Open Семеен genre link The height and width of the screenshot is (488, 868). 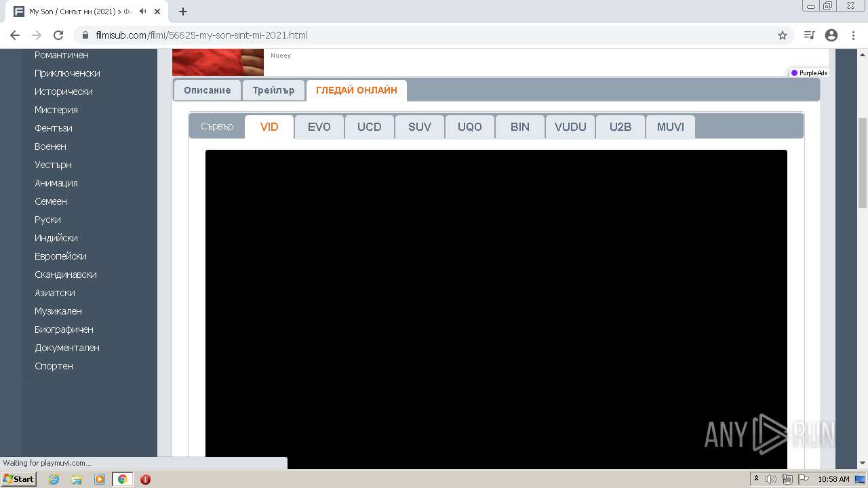(x=51, y=201)
